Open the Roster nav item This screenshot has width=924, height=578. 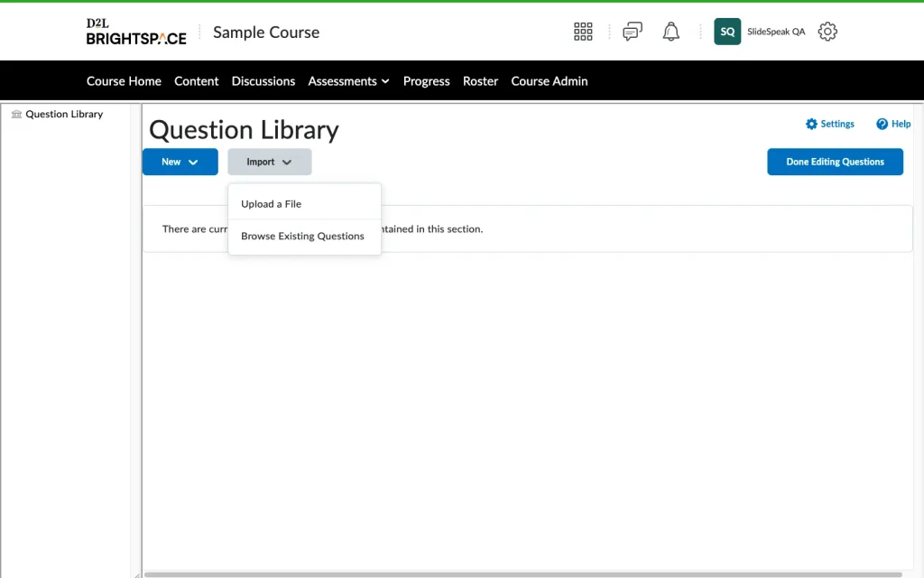pos(480,81)
